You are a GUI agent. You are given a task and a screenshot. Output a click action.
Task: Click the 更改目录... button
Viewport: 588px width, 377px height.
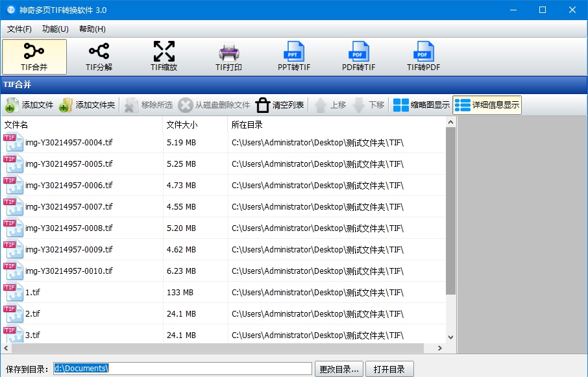pos(339,369)
